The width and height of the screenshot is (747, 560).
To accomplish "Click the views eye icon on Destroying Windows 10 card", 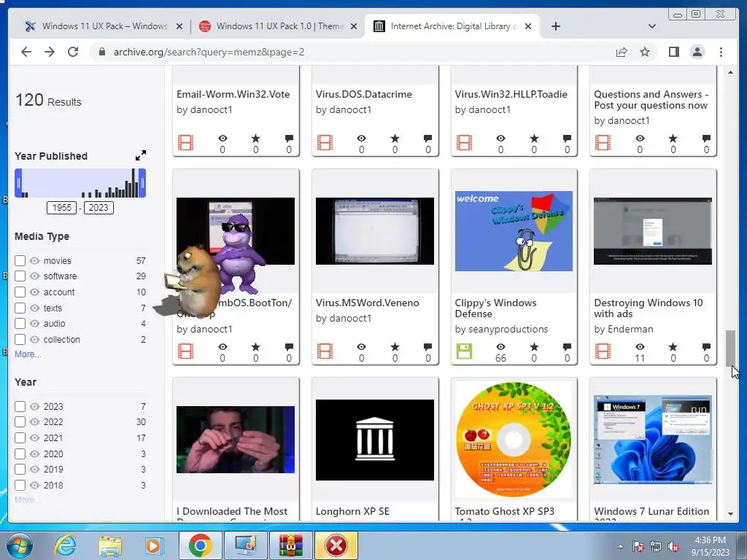I will coord(640,346).
